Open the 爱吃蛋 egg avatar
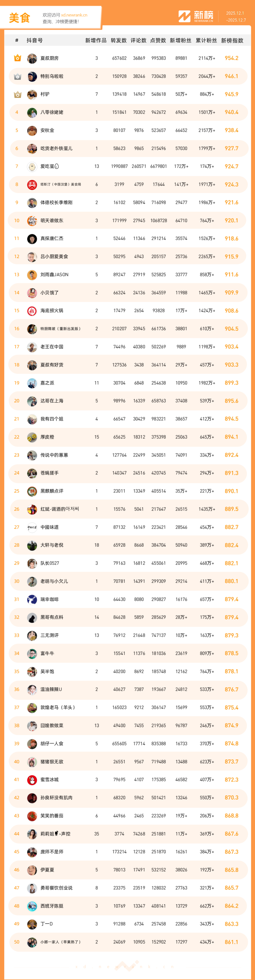Screen dimensions: 255x980 32,167
